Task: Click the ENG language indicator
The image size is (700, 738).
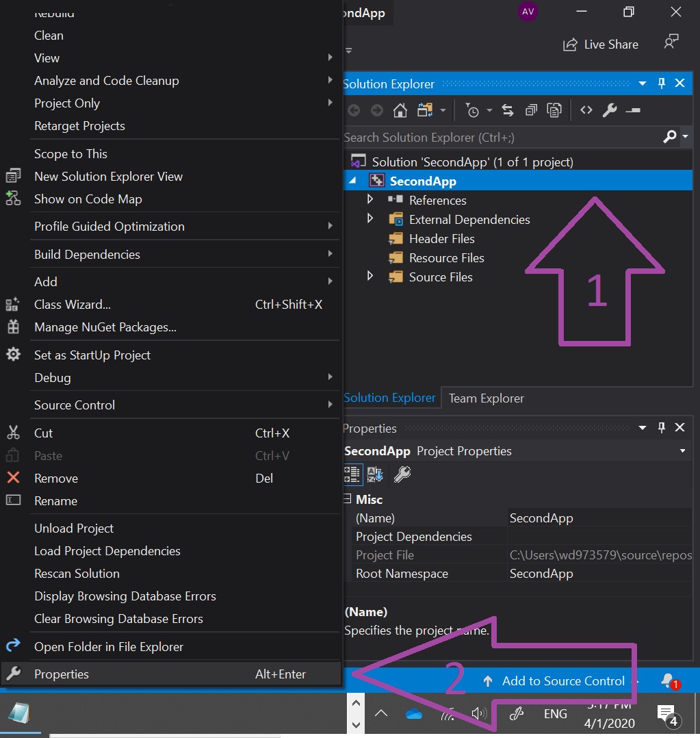Action: point(555,714)
